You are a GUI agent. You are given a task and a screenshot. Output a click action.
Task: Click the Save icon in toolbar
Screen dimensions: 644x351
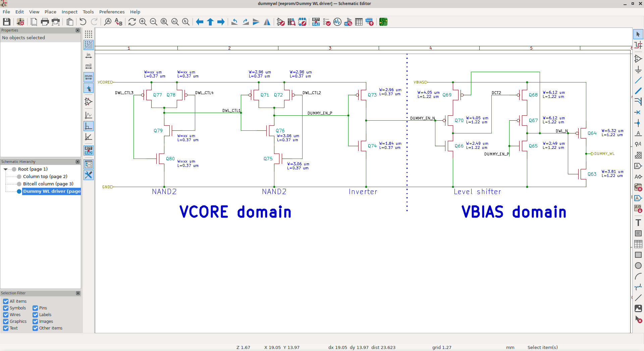click(7, 22)
